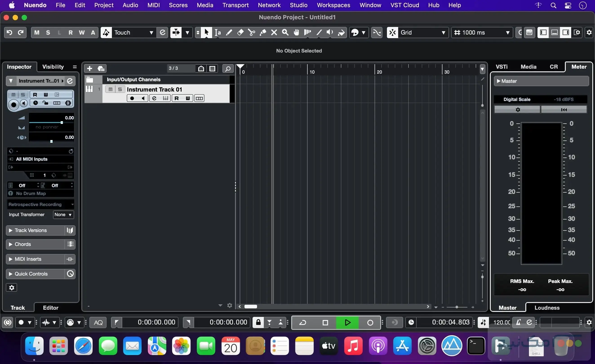The image size is (595, 364).
Task: Select the Erase tool
Action: 240,32
